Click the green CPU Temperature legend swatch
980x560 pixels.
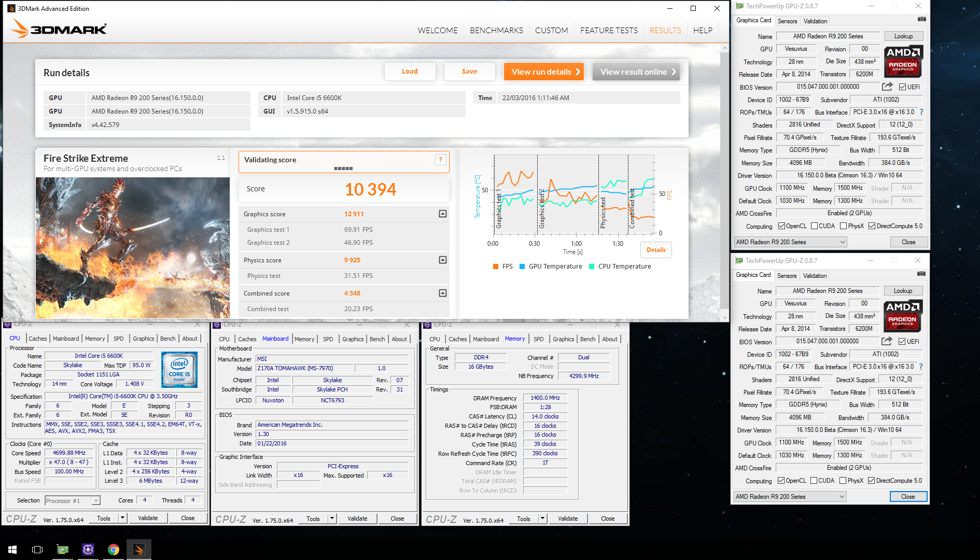[592, 267]
